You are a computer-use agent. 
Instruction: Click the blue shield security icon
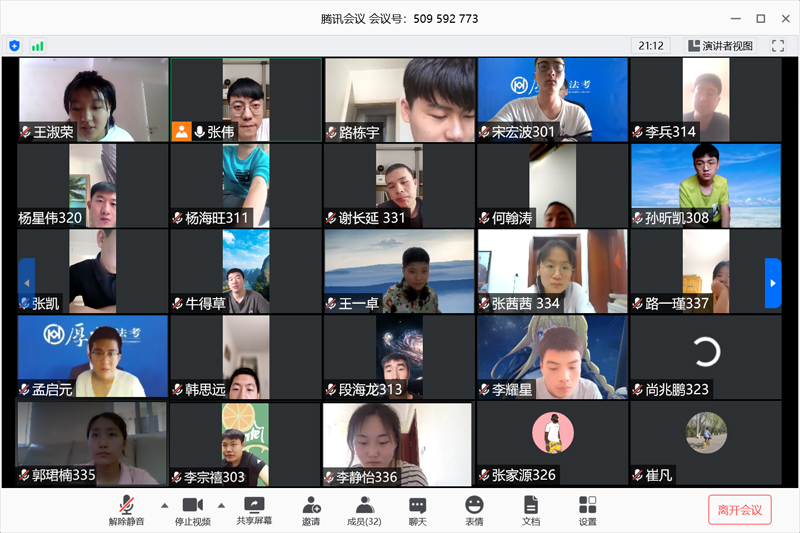click(x=14, y=46)
